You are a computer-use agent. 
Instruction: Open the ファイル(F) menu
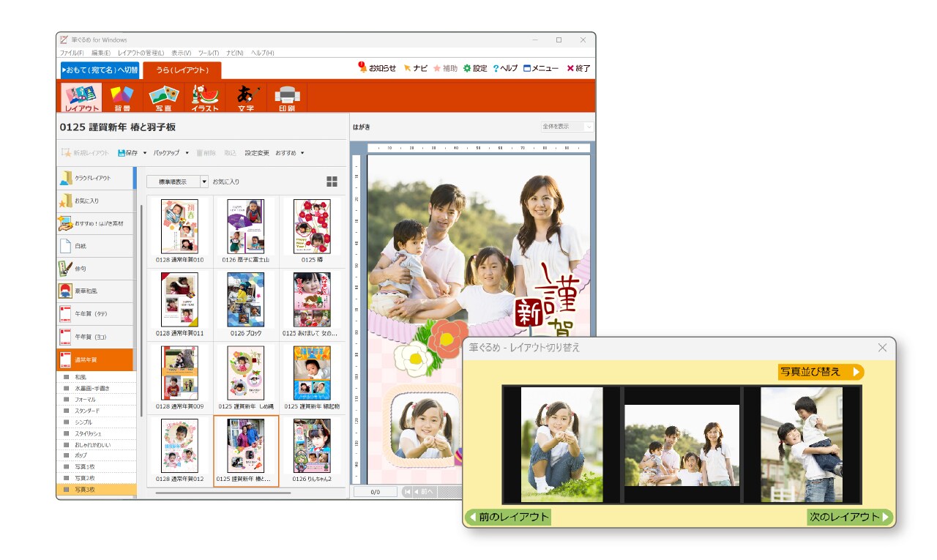71,53
